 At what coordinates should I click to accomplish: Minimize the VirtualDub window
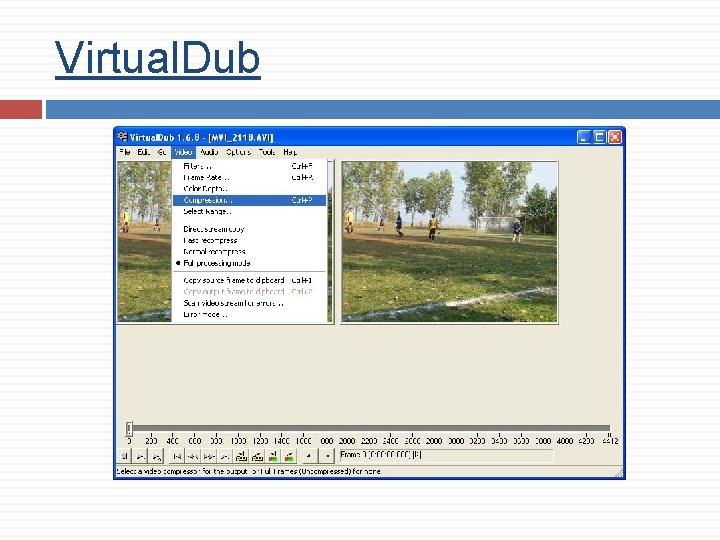584,137
